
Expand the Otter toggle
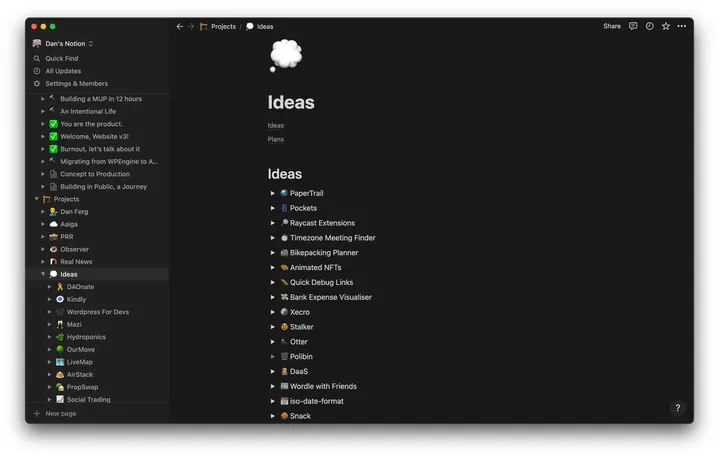[272, 342]
